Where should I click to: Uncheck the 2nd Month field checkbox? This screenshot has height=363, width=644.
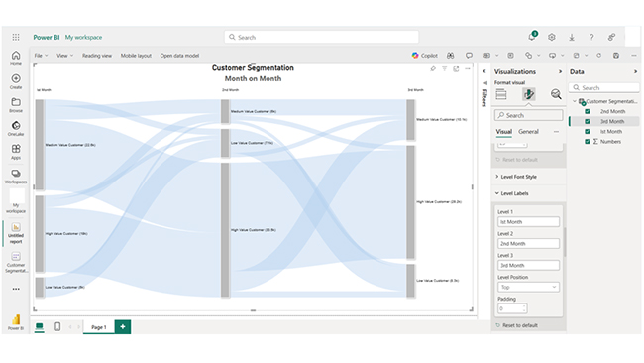tap(588, 111)
